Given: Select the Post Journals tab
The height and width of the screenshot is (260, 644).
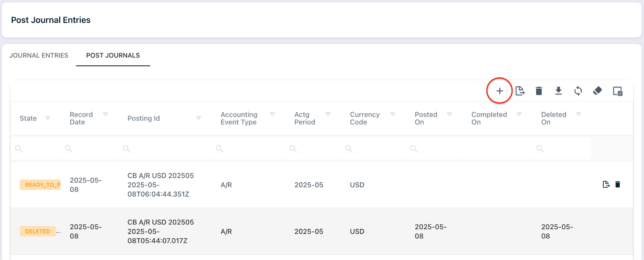Looking at the screenshot, I should point(113,55).
